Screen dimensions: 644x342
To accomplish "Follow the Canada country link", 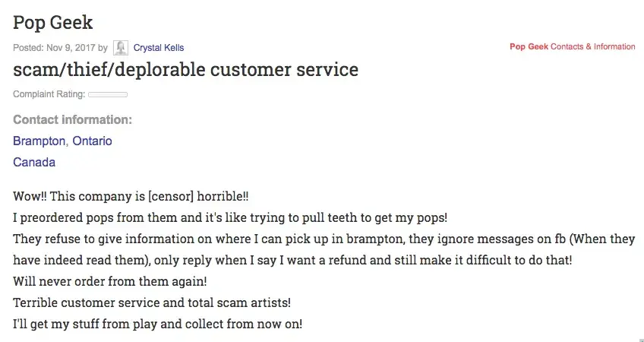I will point(34,162).
